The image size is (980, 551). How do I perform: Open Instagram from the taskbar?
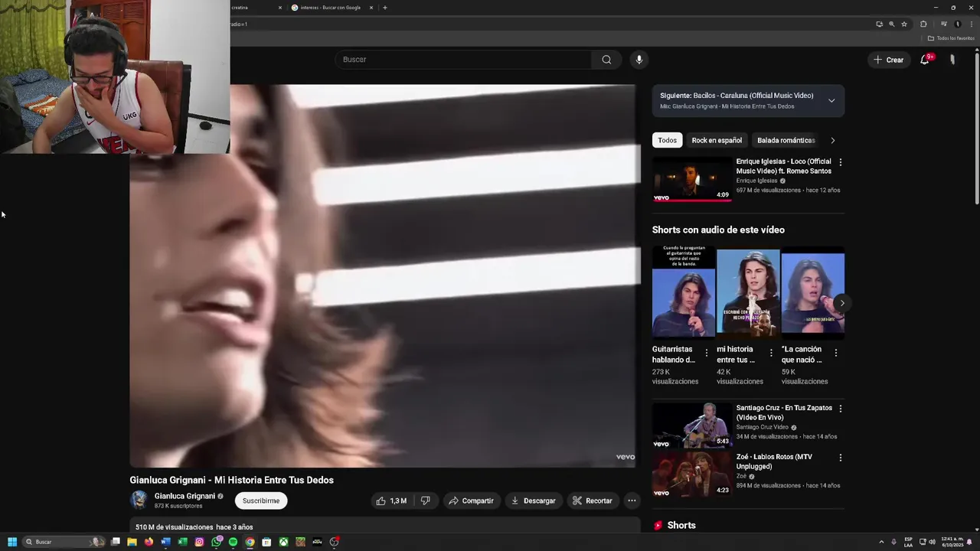tap(199, 542)
